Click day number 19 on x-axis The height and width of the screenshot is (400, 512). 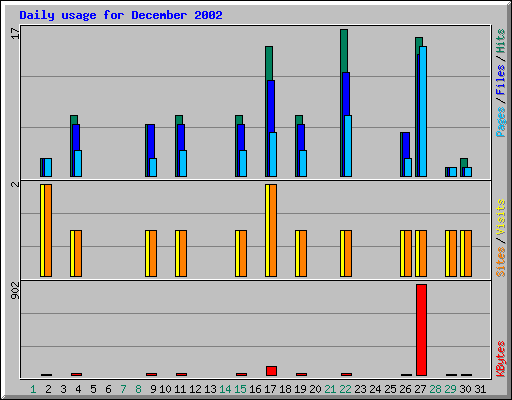[x=300, y=389]
